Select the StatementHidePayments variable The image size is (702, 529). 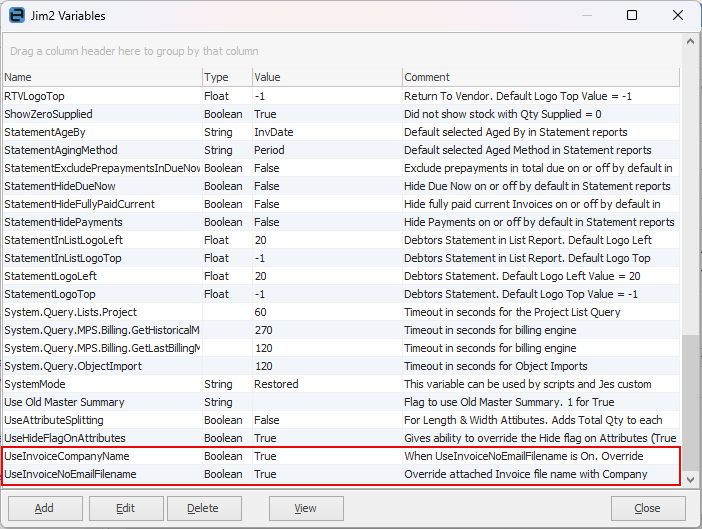coord(341,222)
